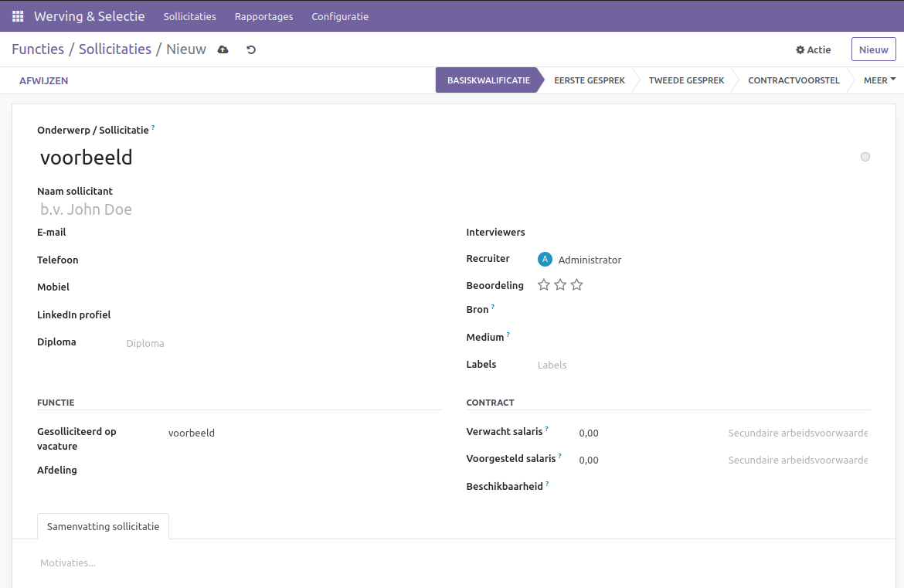Click the discard changes undo icon
Image resolution: width=904 pixels, height=588 pixels.
[251, 49]
